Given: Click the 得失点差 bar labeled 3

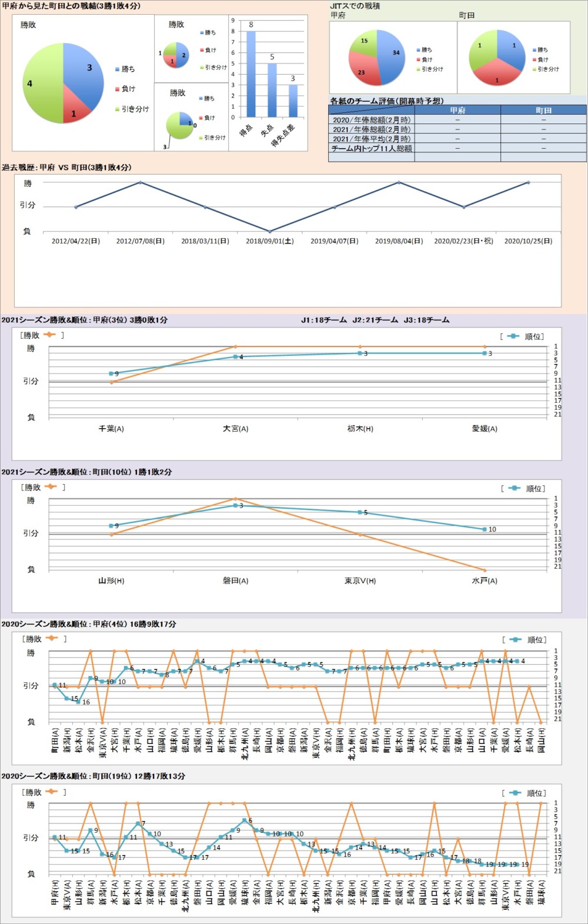Looking at the screenshot, I should pyautogui.click(x=293, y=101).
